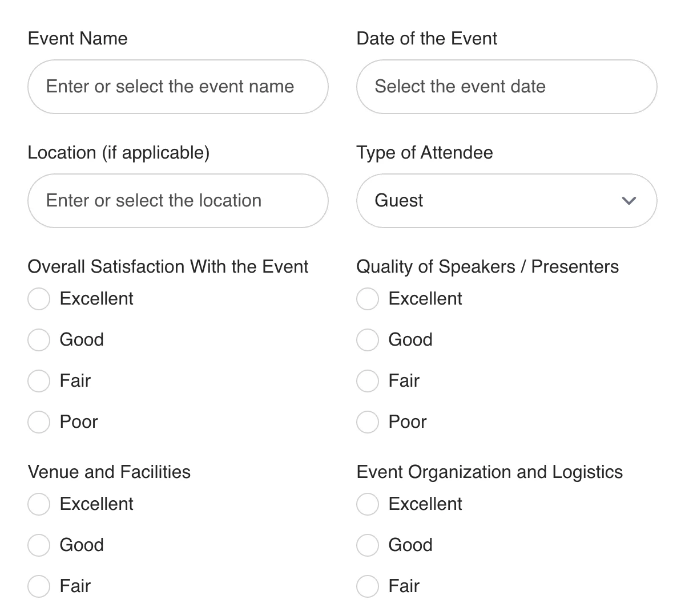Click the Date of the Event field
The height and width of the screenshot is (616, 685).
coord(506,87)
